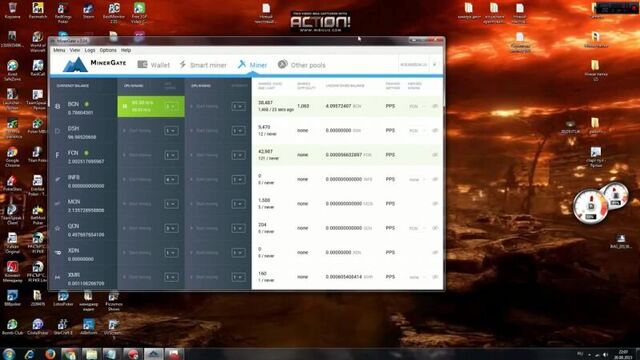Open MCN GPU intensity dropdown
The width and height of the screenshot is (640, 360).
238,204
